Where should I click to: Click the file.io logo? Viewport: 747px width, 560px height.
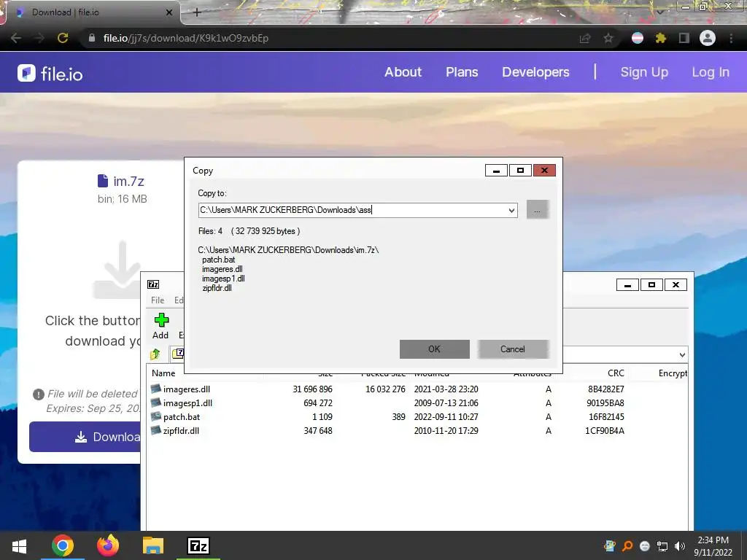(50, 74)
